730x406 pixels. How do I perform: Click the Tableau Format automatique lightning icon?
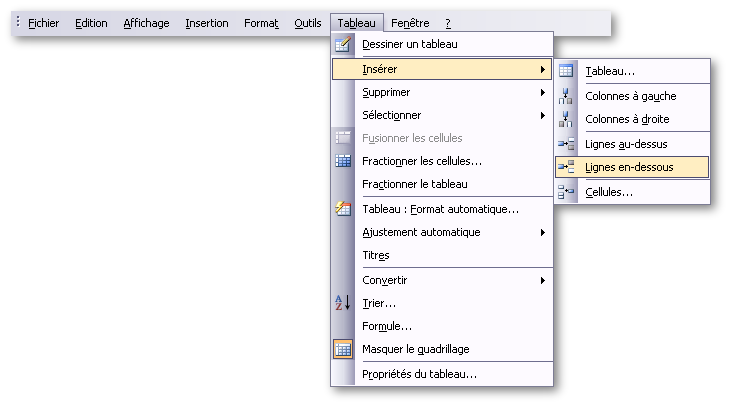[343, 209]
